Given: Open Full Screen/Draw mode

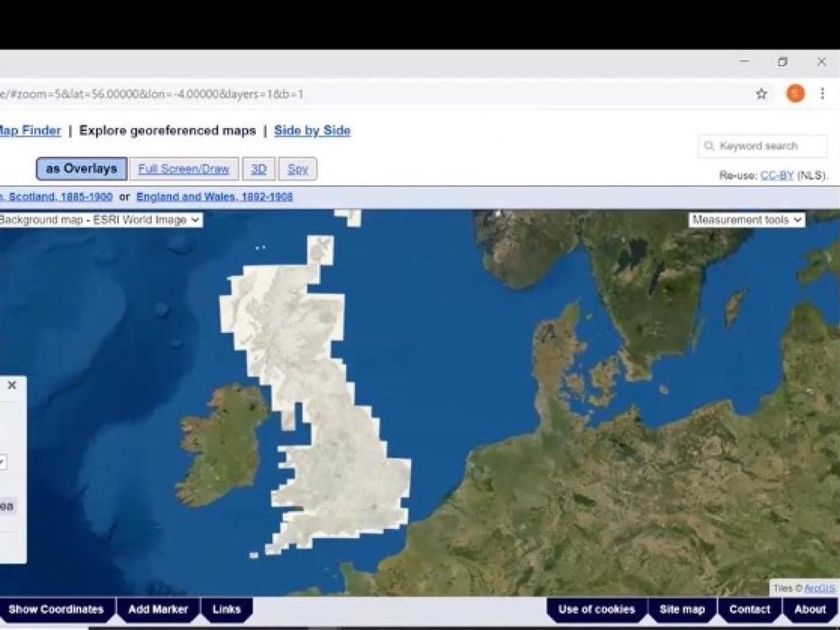Looking at the screenshot, I should tap(184, 168).
